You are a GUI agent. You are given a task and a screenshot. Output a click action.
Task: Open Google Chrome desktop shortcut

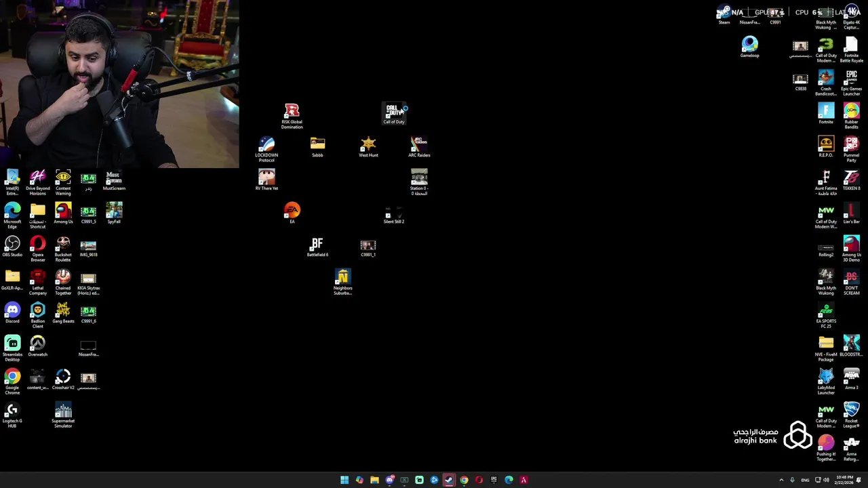pyautogui.click(x=12, y=382)
